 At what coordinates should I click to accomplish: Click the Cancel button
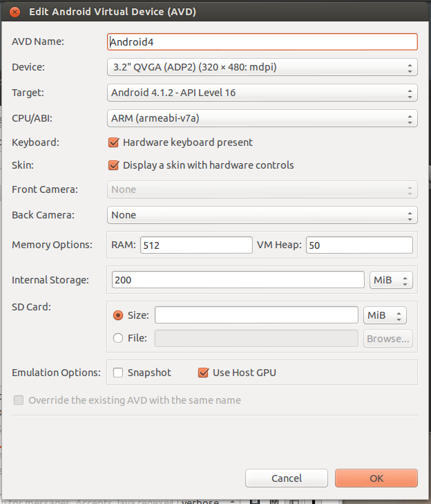coord(287,478)
